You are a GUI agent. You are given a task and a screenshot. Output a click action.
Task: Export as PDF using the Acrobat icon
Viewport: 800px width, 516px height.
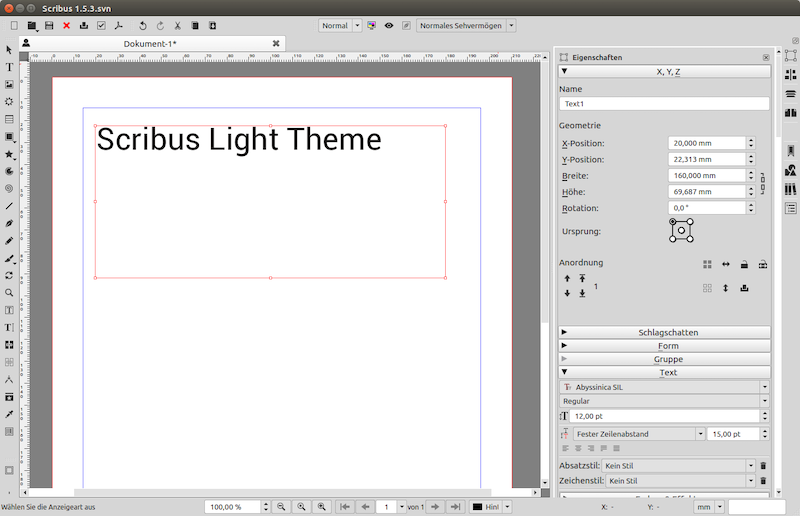[118, 26]
